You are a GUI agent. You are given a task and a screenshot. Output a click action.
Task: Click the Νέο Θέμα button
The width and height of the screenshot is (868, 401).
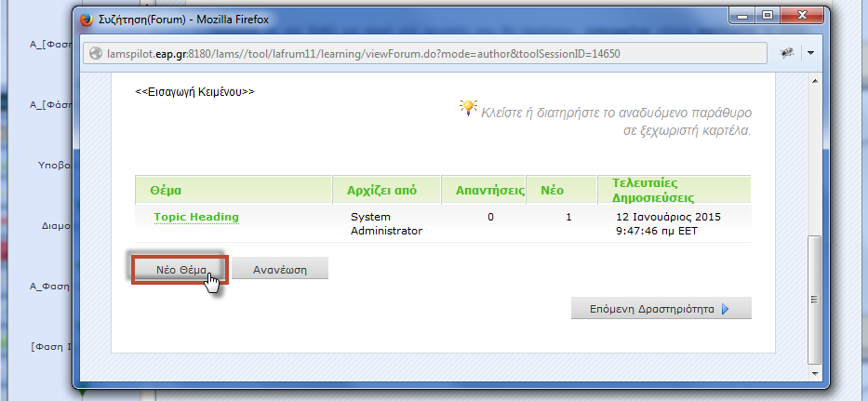click(x=180, y=270)
